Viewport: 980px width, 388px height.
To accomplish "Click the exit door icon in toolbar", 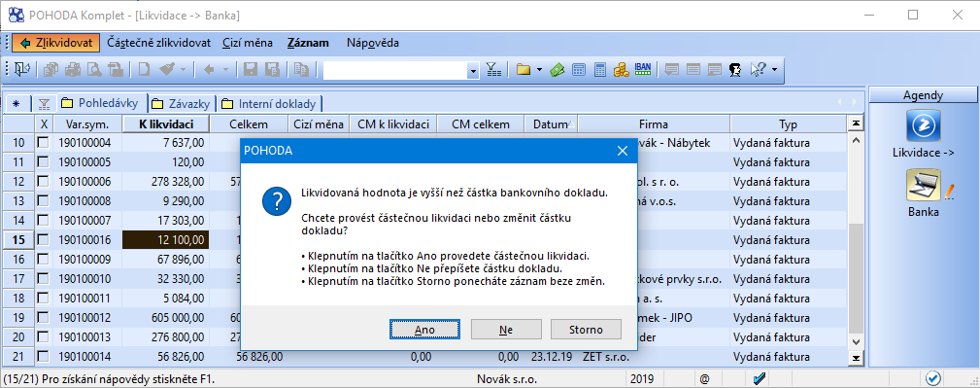I will 22,70.
